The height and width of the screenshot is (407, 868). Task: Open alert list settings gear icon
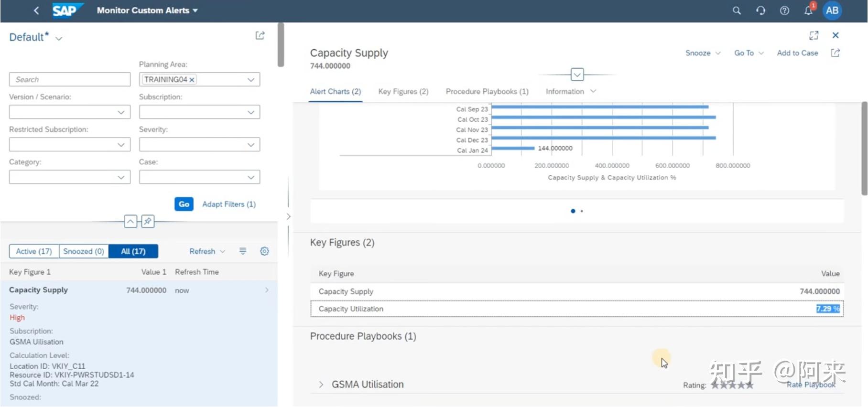point(264,251)
